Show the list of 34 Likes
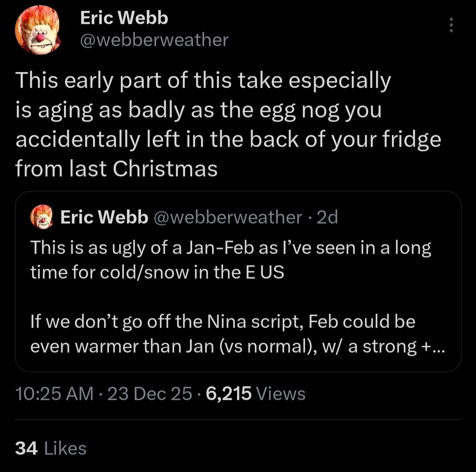Screen dimensions: 476x472 pyautogui.click(x=51, y=448)
